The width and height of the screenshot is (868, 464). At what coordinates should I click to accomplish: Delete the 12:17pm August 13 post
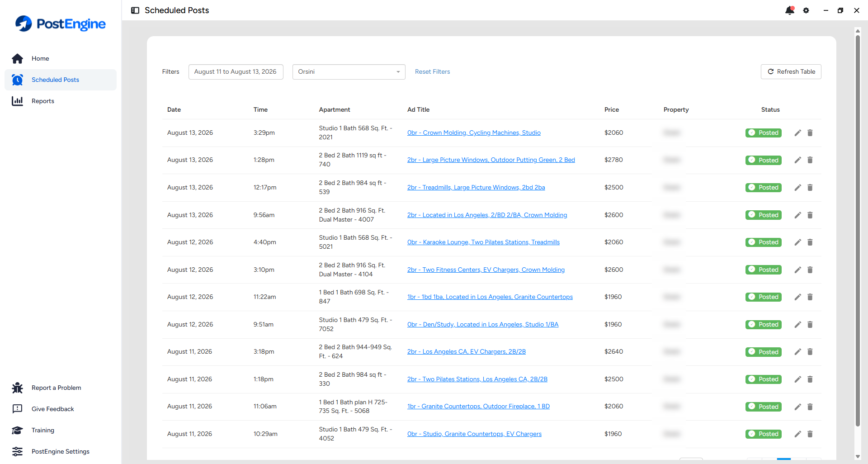click(x=810, y=188)
